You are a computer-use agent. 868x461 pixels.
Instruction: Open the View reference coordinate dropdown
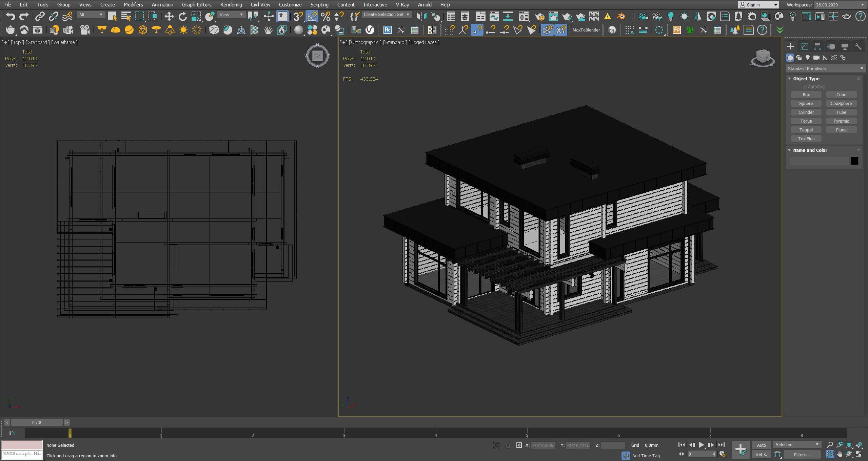(232, 15)
